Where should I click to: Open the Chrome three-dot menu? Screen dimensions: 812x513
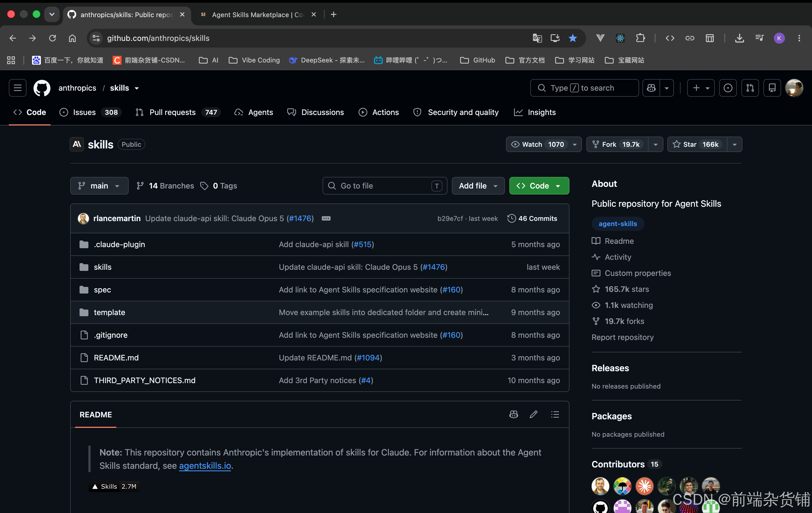click(799, 38)
